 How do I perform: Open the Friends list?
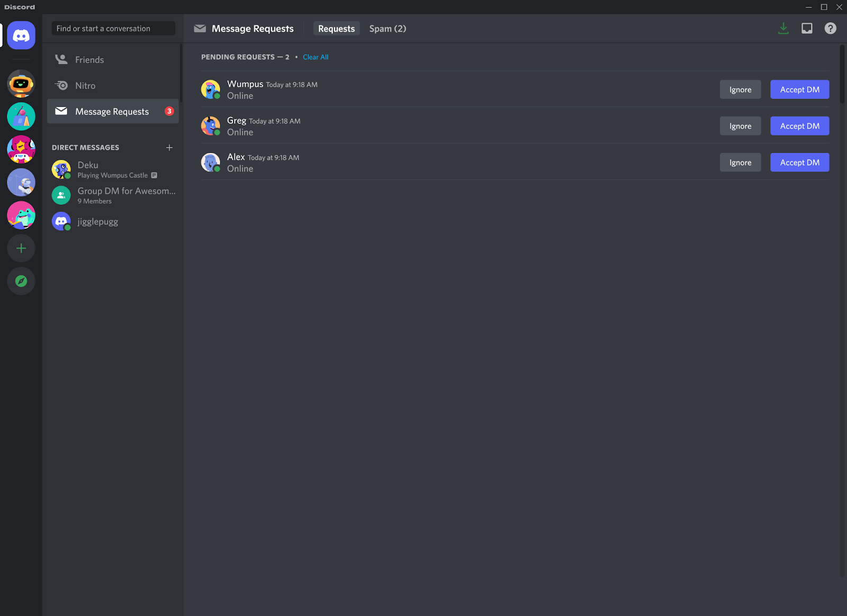click(89, 60)
